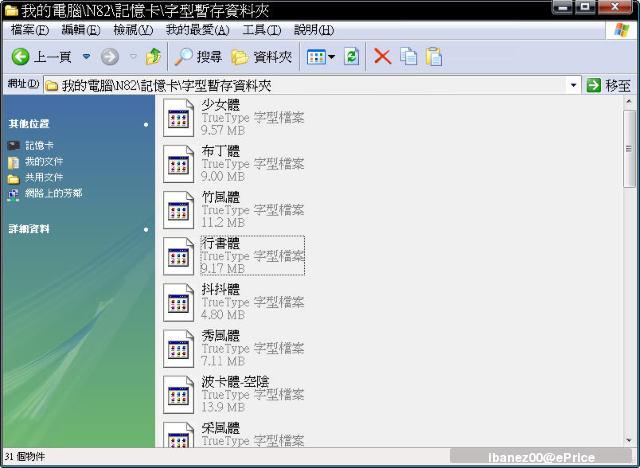This screenshot has height=468, width=640.
Task: Open the back history dropdown arrow
Action: [87, 56]
